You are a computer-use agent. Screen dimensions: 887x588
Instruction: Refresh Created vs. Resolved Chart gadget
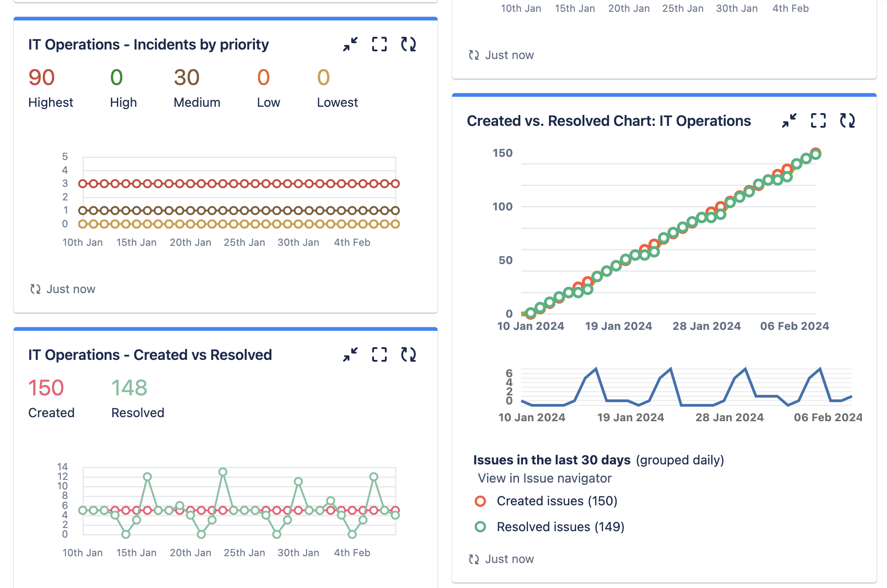[x=847, y=120]
